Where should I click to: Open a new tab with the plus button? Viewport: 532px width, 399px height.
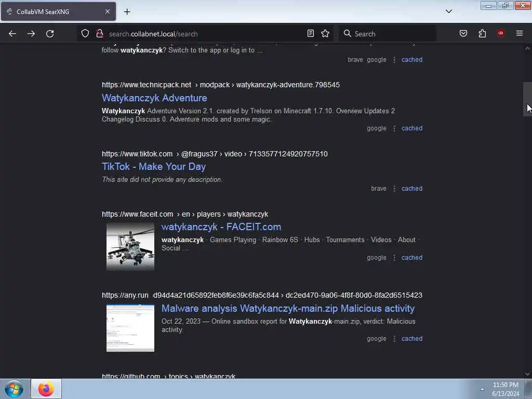(127, 11)
